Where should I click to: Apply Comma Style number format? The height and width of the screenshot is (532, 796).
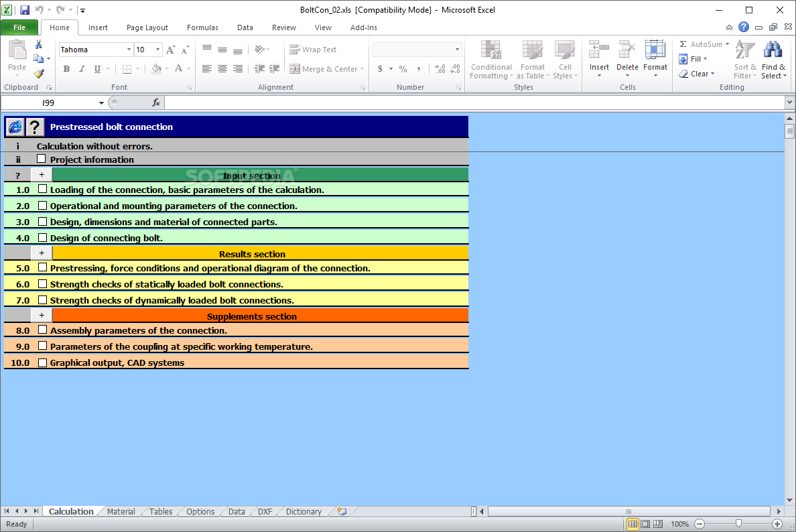point(418,69)
